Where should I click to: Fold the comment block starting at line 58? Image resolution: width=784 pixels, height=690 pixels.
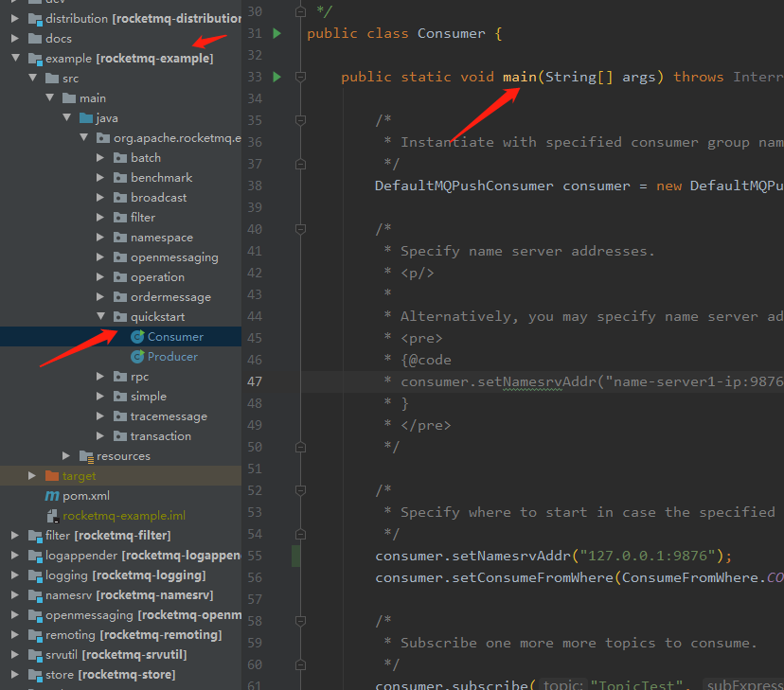point(300,621)
